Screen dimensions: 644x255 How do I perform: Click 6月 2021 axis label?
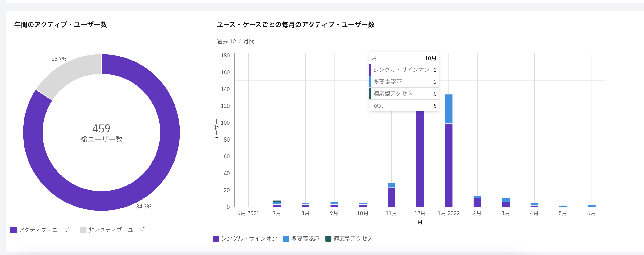coord(248,213)
